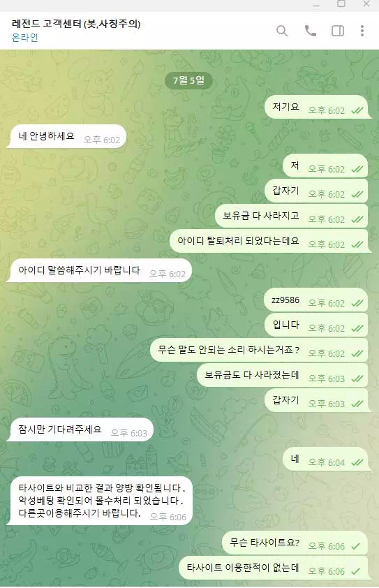Start a voice call with 고객센터
The height and width of the screenshot is (588, 379).
coord(311,31)
